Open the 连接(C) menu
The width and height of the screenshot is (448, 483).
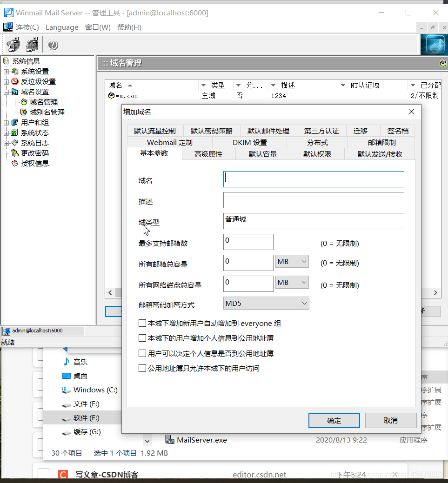[x=27, y=27]
